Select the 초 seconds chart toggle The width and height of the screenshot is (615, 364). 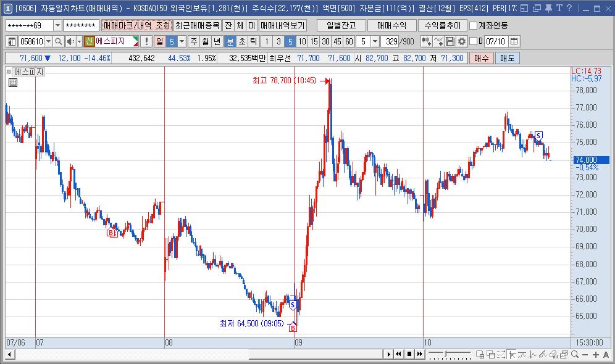(242, 41)
